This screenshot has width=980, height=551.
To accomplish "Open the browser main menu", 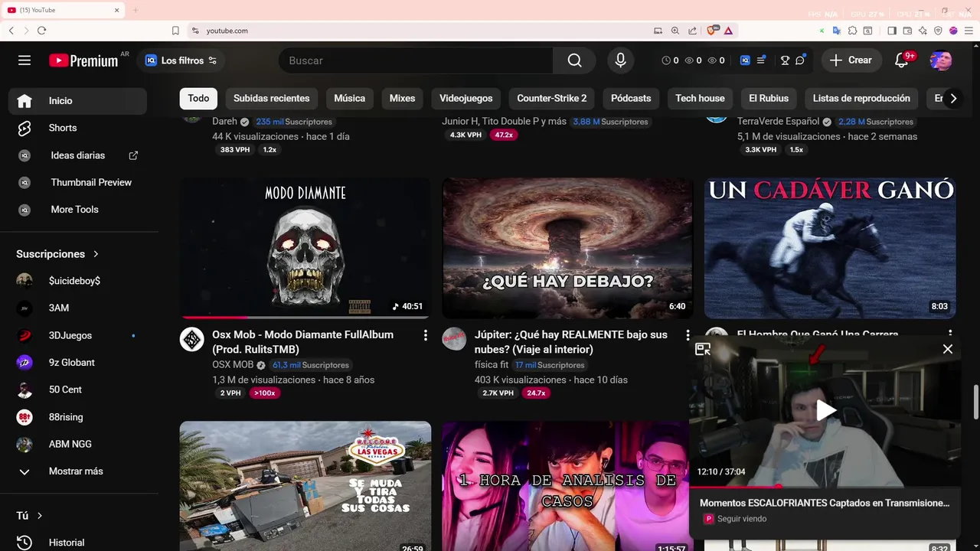I will click(969, 31).
